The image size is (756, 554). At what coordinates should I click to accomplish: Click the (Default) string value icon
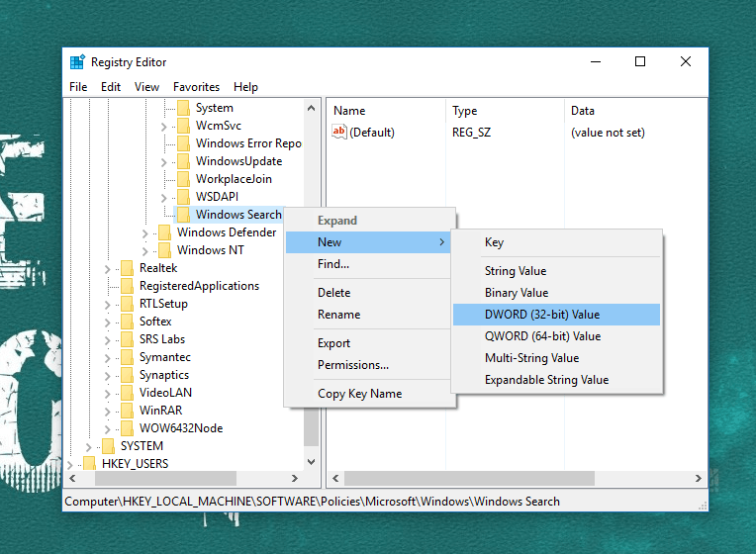click(339, 132)
